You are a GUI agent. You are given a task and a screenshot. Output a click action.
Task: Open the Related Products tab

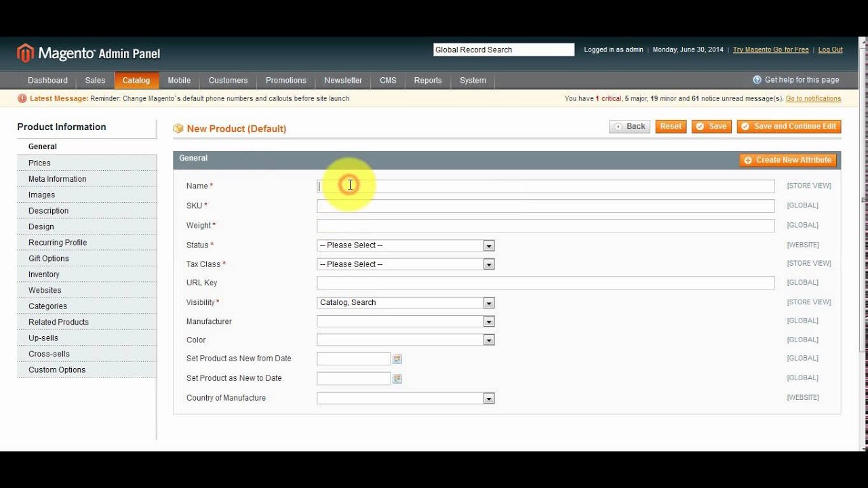[x=87, y=322]
